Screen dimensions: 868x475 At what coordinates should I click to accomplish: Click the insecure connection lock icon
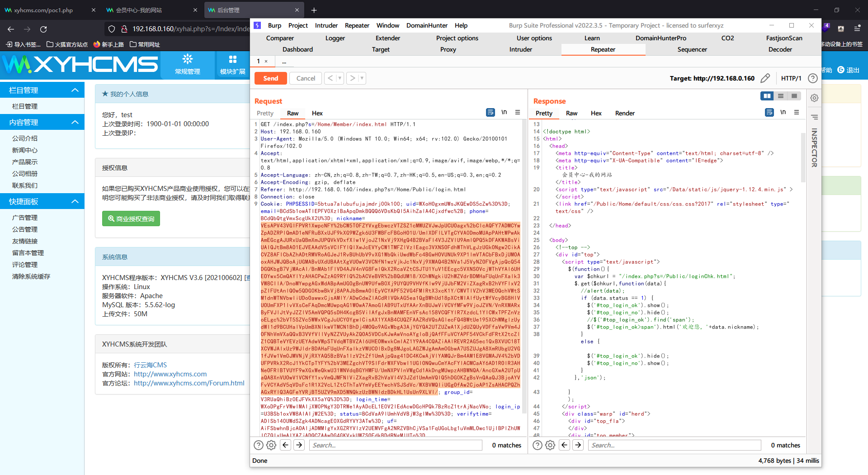pyautogui.click(x=124, y=29)
